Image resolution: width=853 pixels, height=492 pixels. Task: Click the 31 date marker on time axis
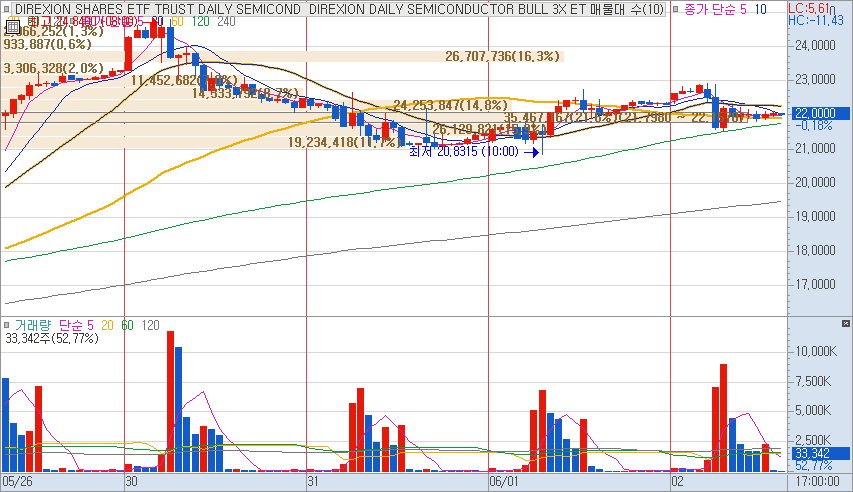313,481
